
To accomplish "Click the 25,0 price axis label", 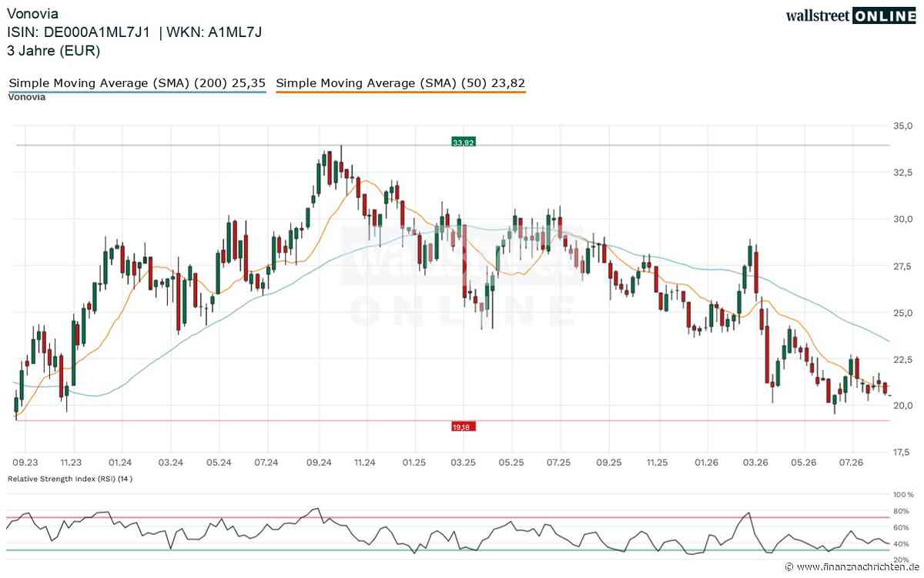I will tap(902, 313).
